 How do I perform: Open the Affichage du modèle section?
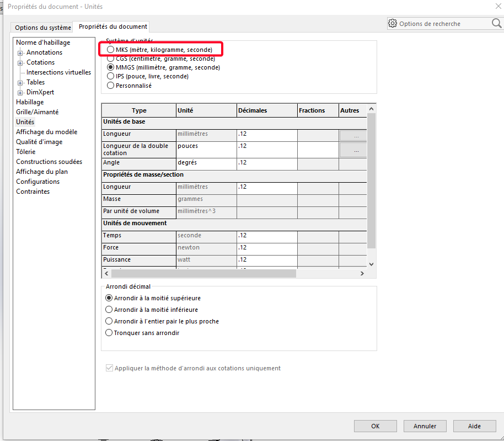point(46,132)
